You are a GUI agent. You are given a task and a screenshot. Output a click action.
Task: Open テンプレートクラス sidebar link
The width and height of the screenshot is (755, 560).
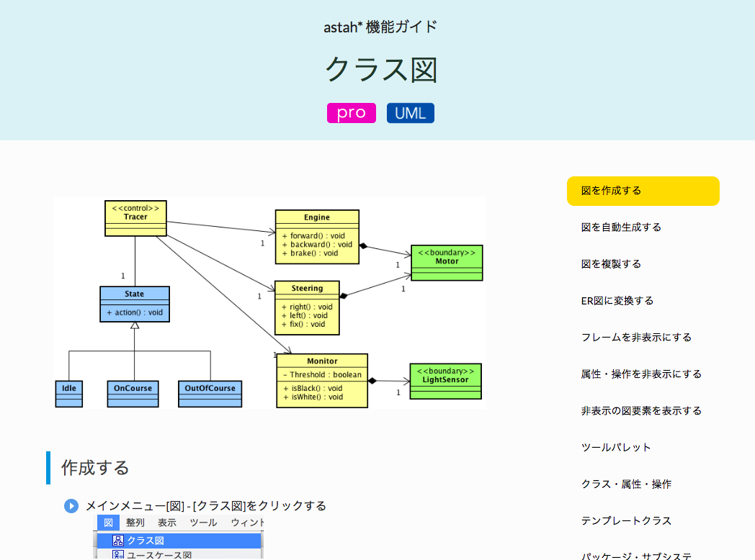[x=626, y=521]
